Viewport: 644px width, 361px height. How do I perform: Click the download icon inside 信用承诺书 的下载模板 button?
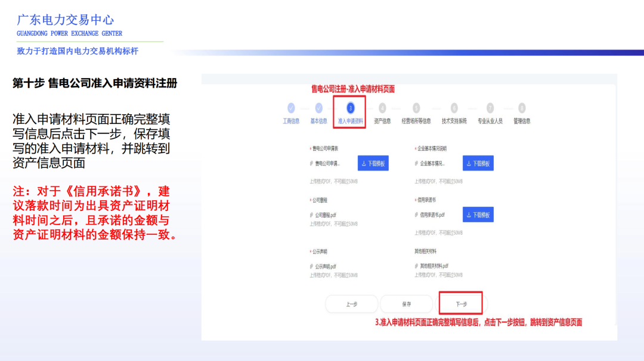click(469, 215)
